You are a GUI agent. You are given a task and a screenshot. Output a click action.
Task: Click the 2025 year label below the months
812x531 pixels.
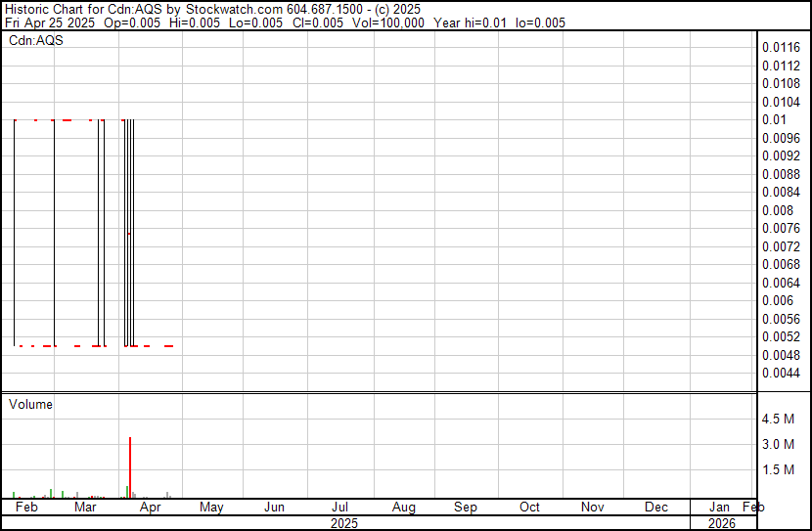(x=343, y=523)
